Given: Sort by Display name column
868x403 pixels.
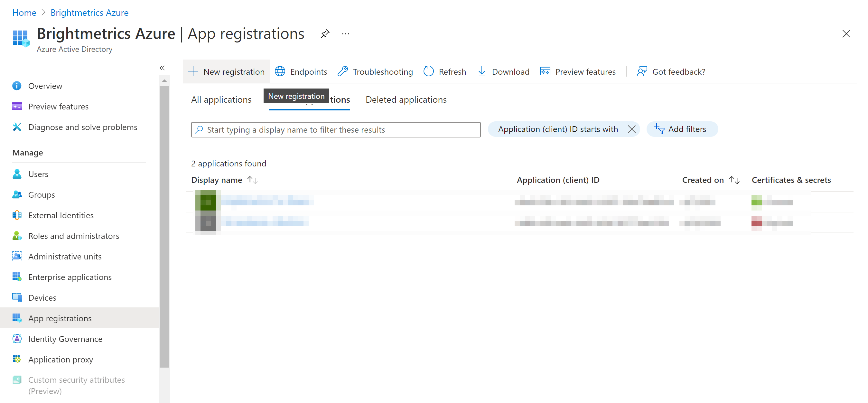Looking at the screenshot, I should pos(224,180).
